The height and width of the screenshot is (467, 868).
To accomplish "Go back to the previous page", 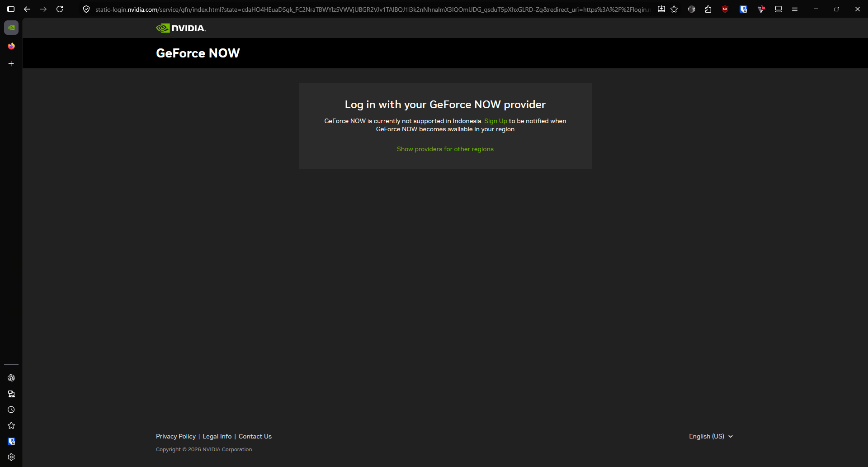I will tap(27, 9).
